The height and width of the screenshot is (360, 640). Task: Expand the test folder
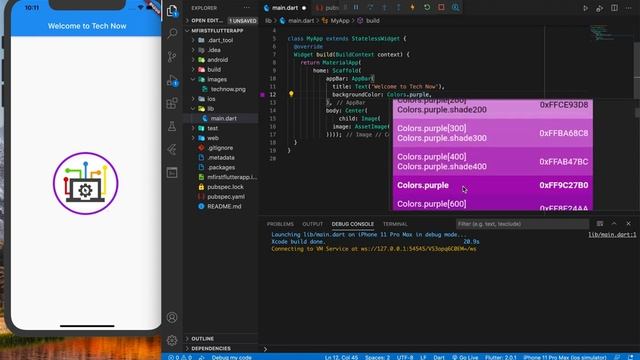coord(213,128)
